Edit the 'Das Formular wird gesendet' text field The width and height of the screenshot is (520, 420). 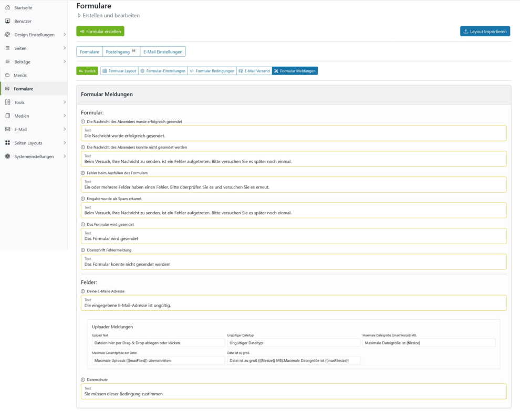pyautogui.click(x=294, y=236)
